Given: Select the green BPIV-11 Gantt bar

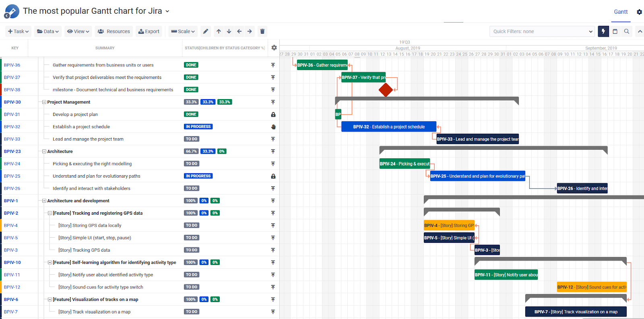Looking at the screenshot, I should (506, 275).
